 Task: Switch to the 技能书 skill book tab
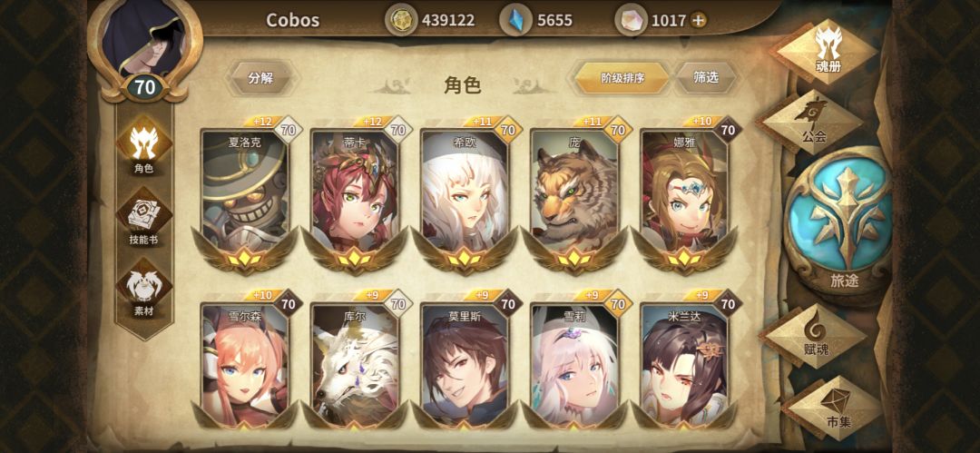point(143,217)
